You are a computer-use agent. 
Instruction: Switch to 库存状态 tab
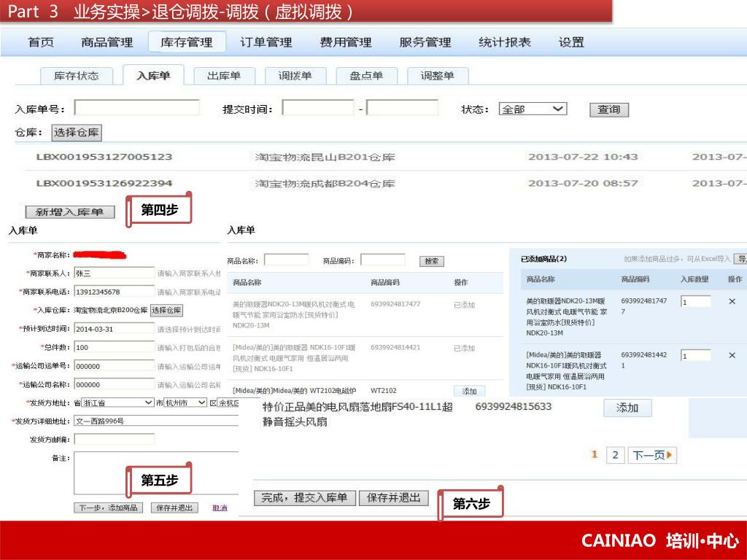coord(76,76)
